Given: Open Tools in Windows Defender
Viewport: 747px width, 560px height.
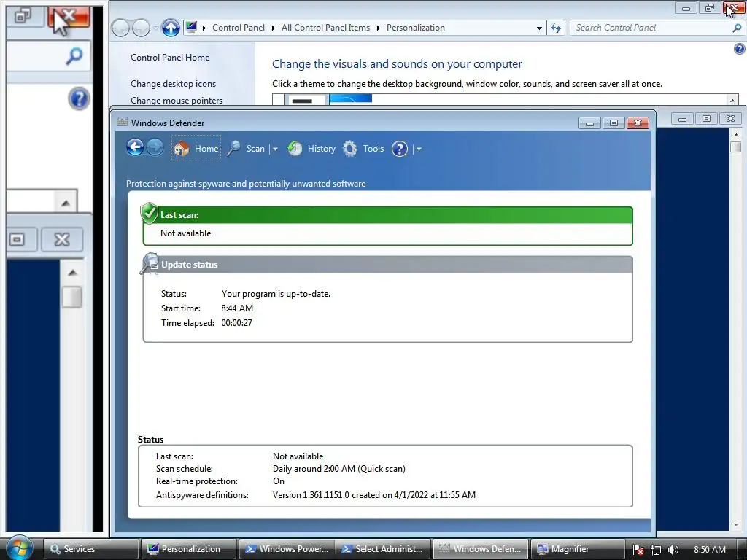Looking at the screenshot, I should click(x=363, y=149).
